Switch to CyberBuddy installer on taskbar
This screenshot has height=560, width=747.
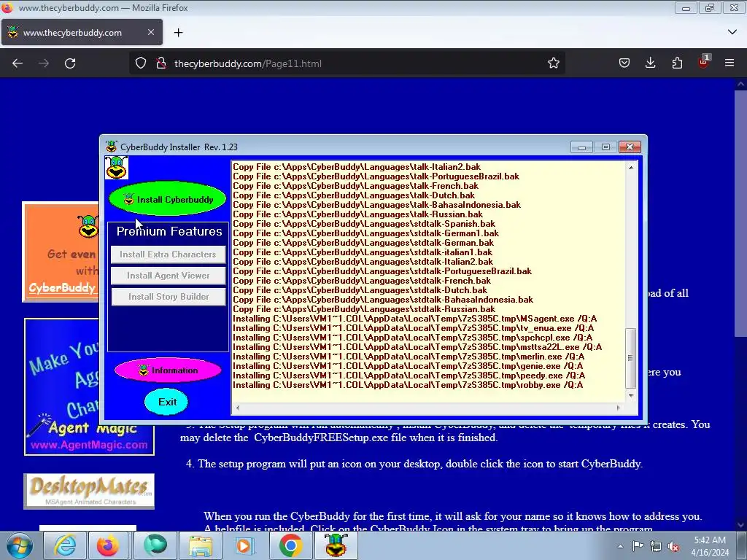tap(336, 545)
